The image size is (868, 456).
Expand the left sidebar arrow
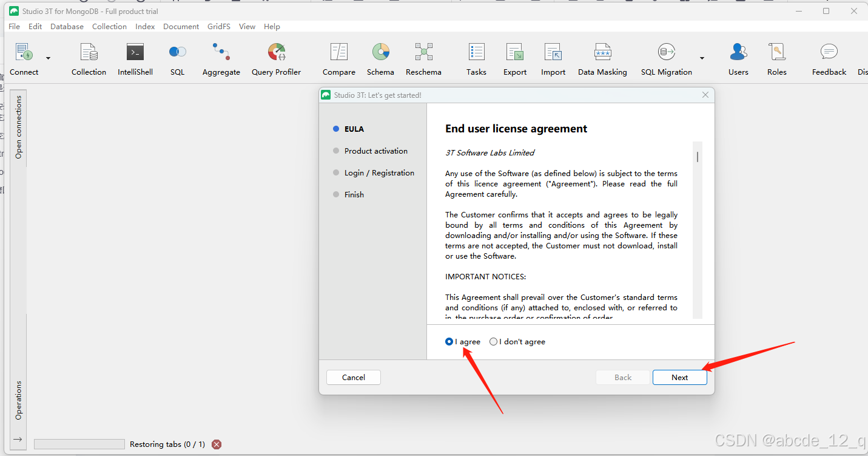[18, 439]
